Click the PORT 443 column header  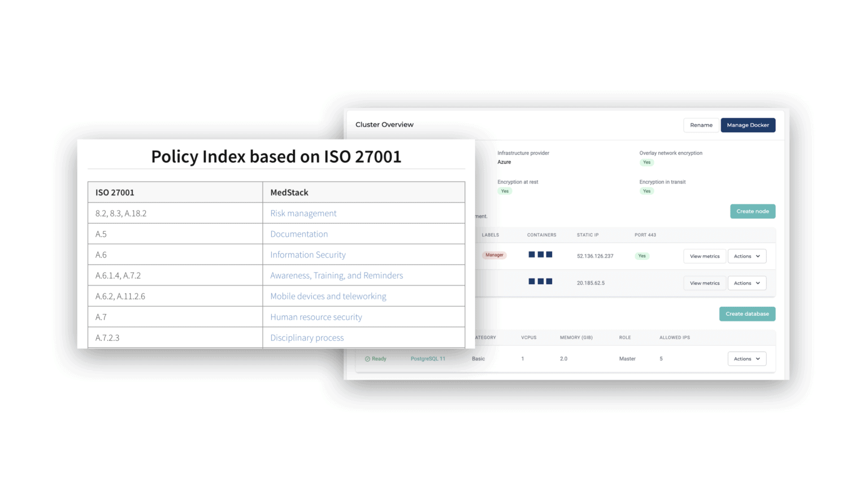645,235
